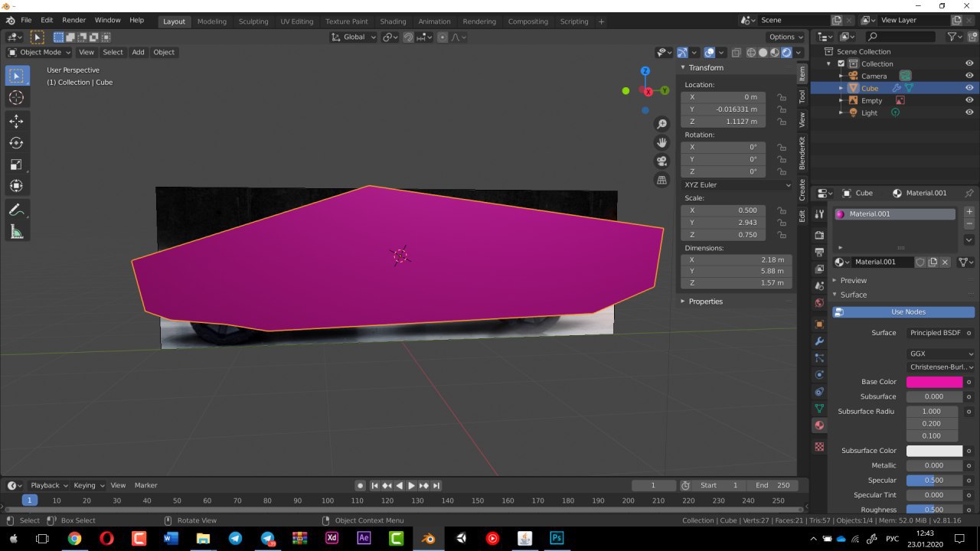Switch to the UV Editing workspace tab

coord(297,21)
